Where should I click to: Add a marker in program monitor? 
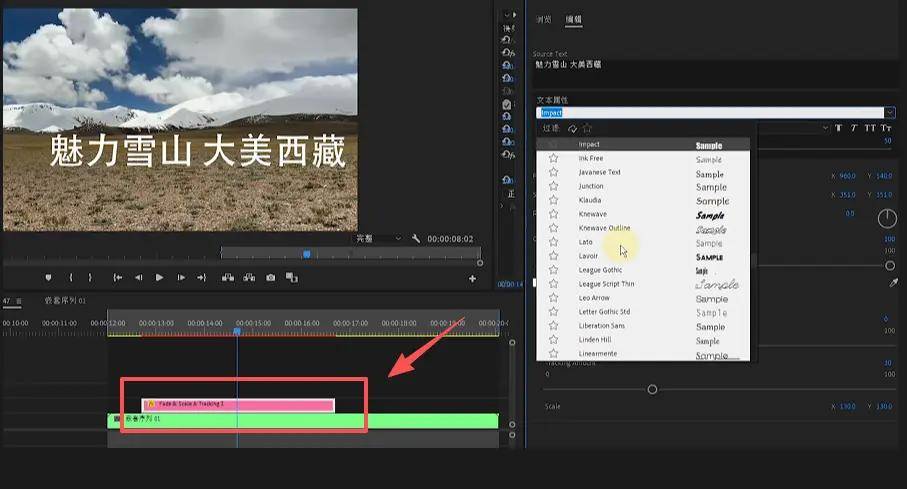coord(49,278)
